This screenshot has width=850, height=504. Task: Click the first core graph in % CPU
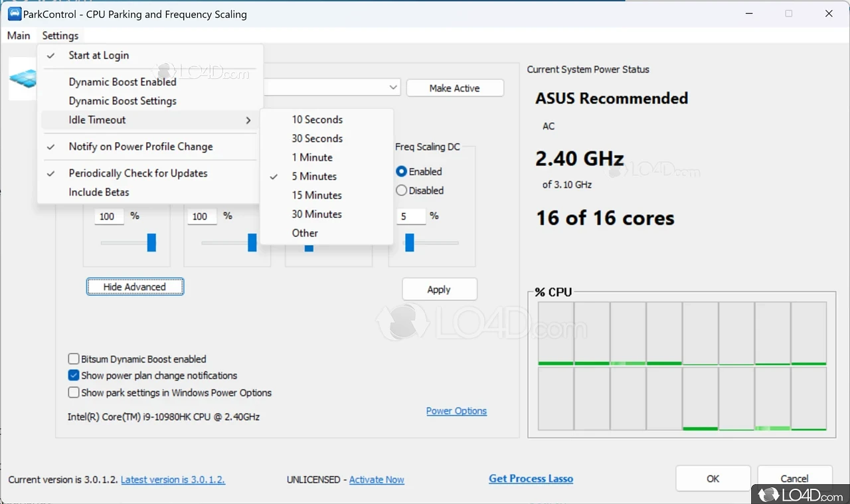click(556, 333)
